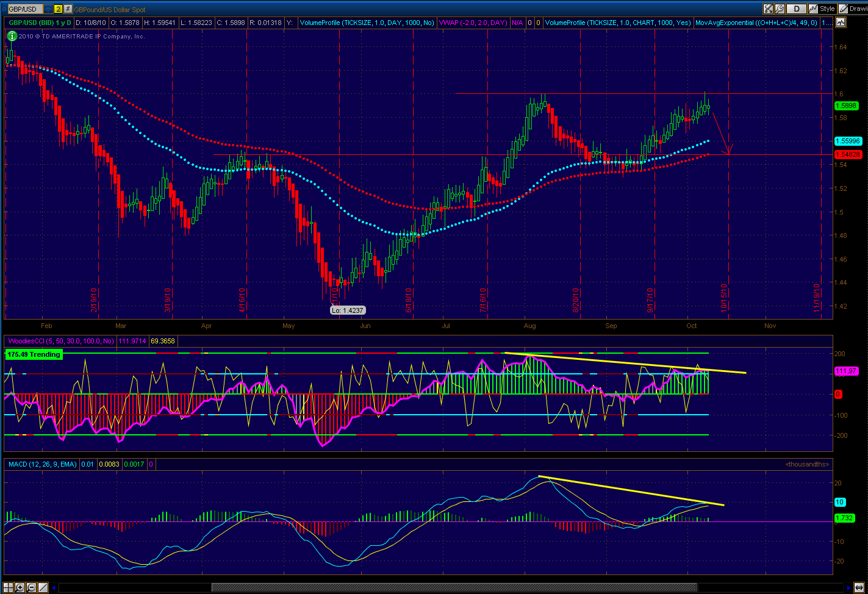Click the VWAP study label

tap(473, 23)
